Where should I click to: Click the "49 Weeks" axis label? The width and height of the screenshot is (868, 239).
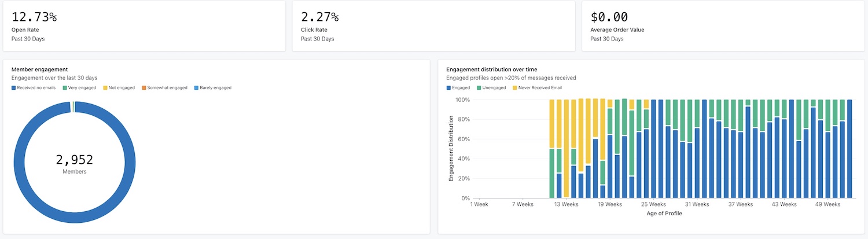827,204
